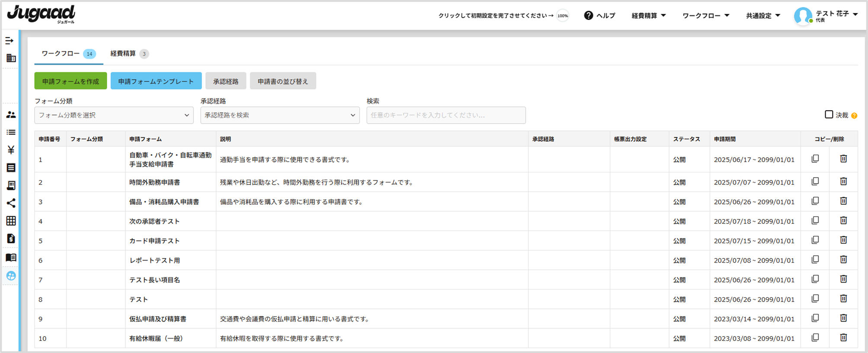Copy the 時間外勤務申請書 form
Viewport: 868px width, 353px height.
(815, 182)
